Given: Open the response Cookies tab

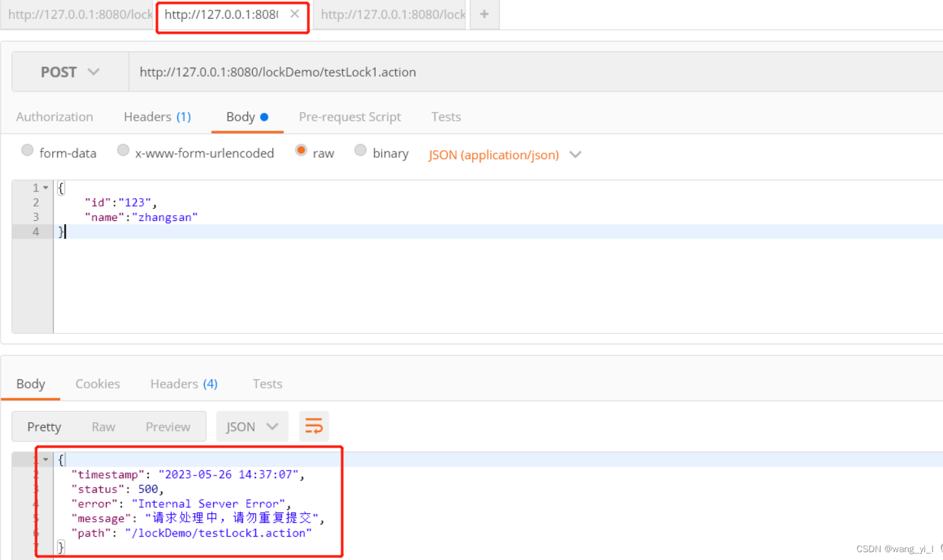Looking at the screenshot, I should tap(97, 384).
